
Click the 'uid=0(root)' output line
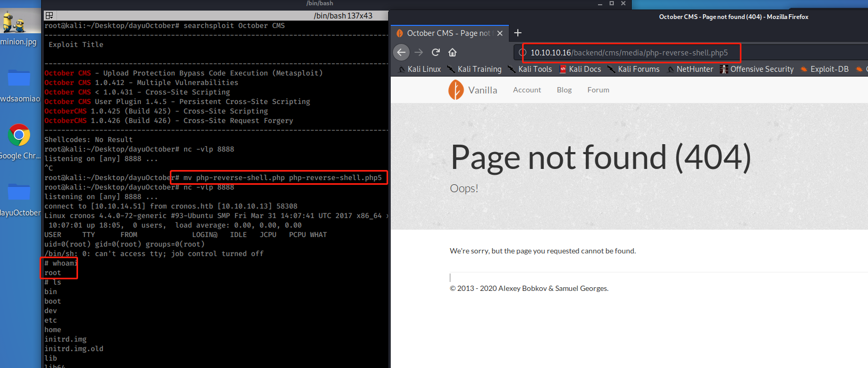124,244
